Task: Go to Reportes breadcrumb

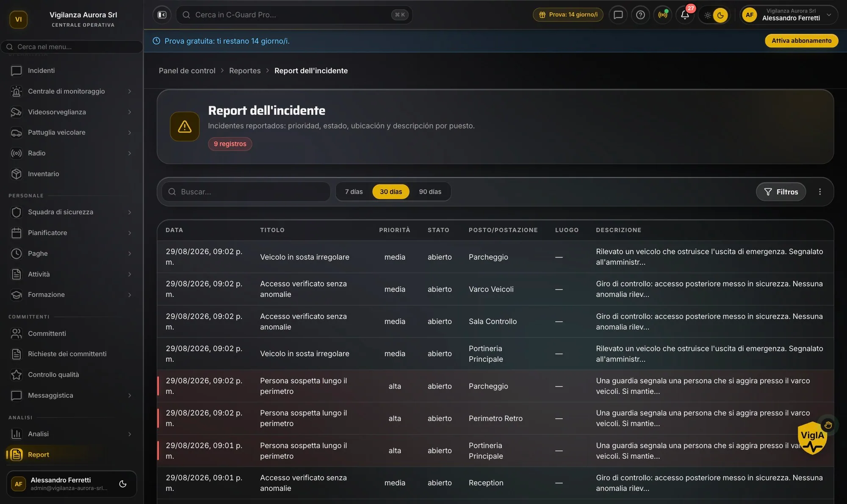Action: (245, 71)
